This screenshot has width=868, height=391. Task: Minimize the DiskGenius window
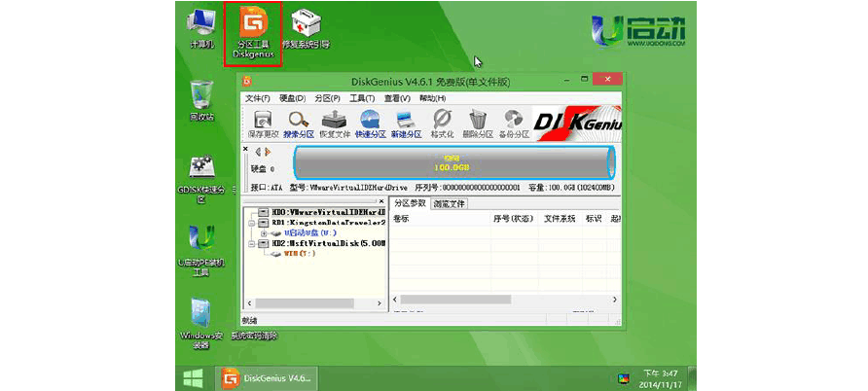coord(568,79)
